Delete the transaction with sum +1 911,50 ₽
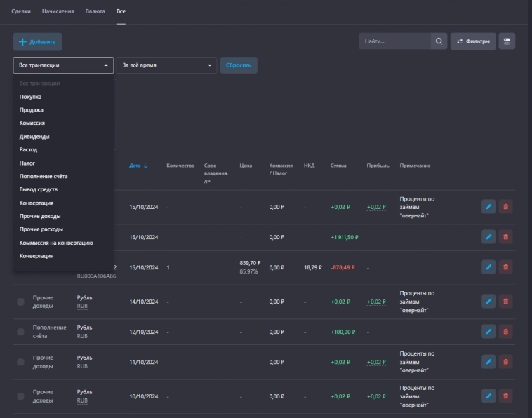The width and height of the screenshot is (532, 418). [x=505, y=237]
